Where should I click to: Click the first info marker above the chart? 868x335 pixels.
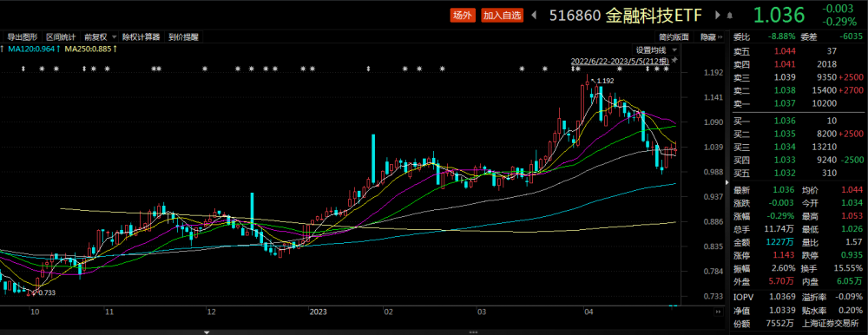[x=23, y=69]
